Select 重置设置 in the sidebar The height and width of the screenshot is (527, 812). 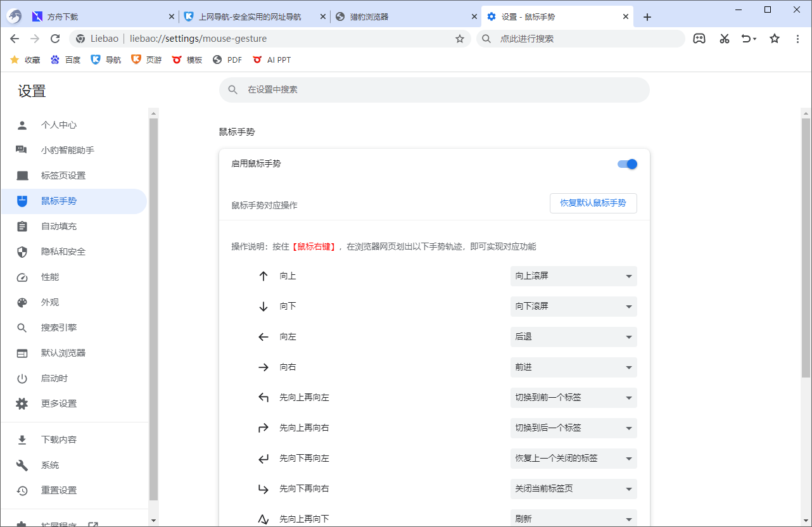[58, 490]
